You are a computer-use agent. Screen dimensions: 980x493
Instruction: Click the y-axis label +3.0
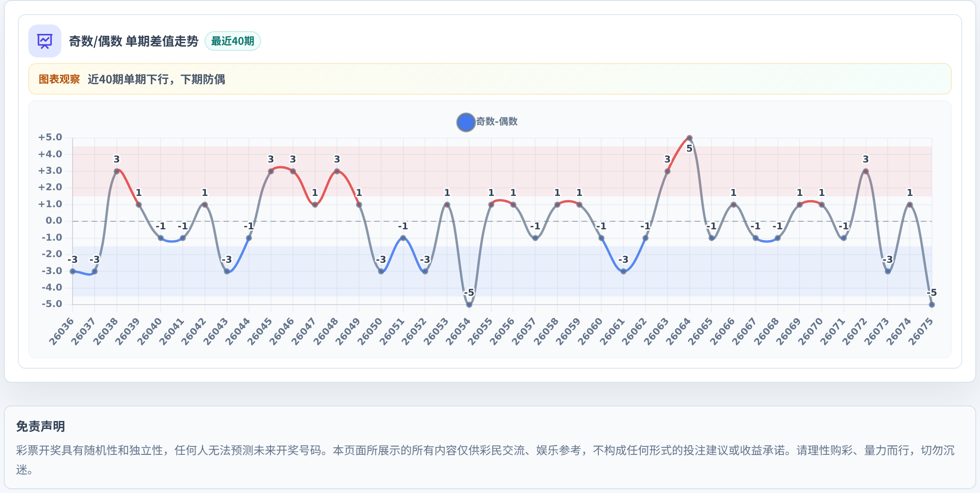[50, 171]
